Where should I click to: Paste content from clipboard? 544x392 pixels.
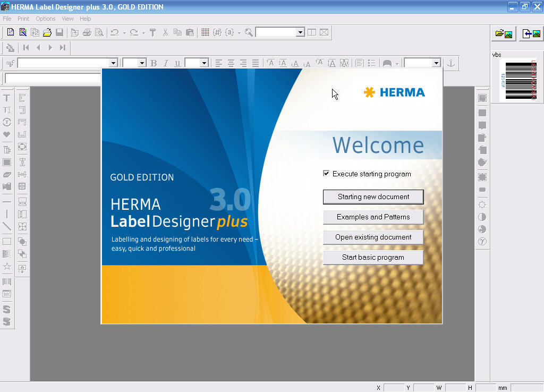[190, 32]
